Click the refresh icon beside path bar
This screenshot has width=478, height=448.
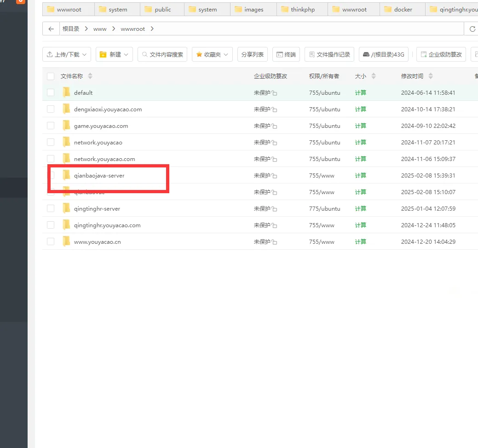pyautogui.click(x=472, y=29)
